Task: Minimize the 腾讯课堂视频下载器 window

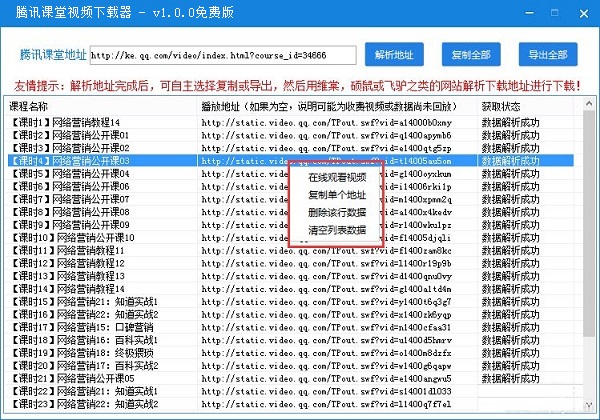Action: 530,13
